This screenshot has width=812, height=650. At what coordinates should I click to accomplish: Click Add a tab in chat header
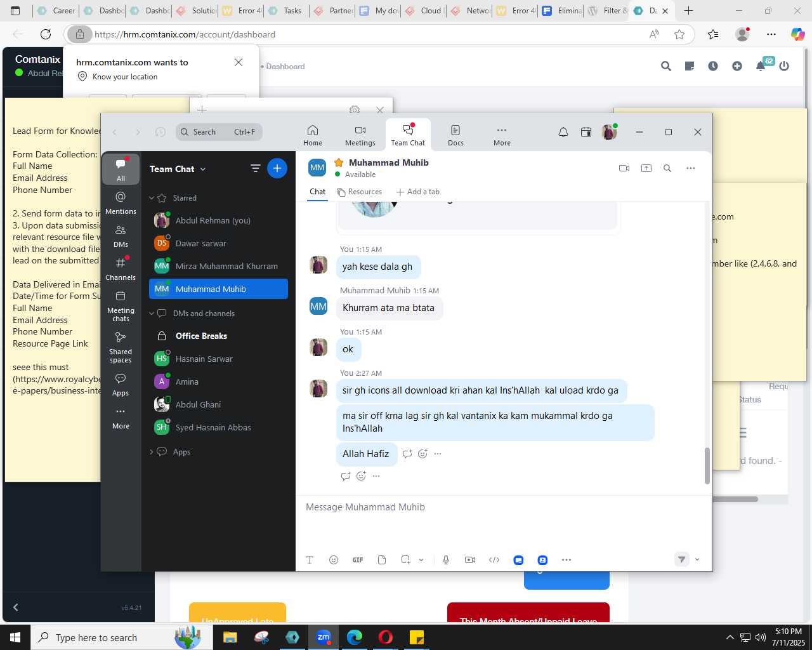[417, 192]
